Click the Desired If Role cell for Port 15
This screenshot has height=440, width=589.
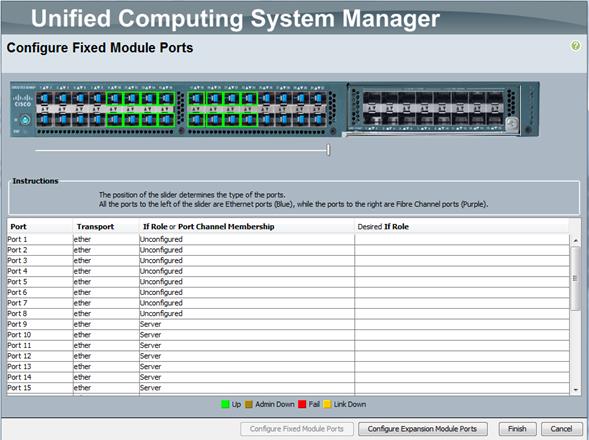462,388
